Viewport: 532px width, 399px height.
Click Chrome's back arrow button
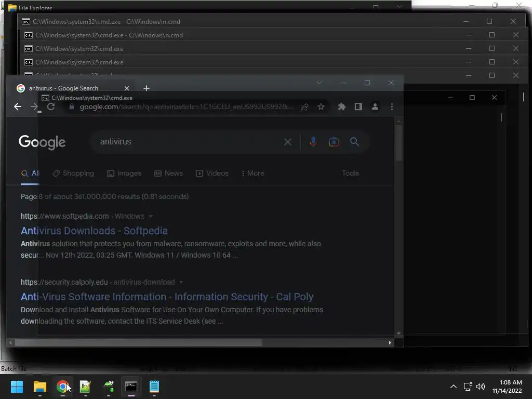(x=18, y=107)
